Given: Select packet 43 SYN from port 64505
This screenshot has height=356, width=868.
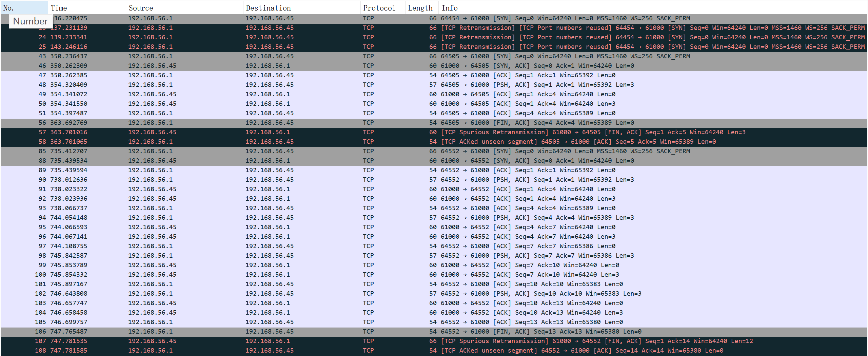Looking at the screenshot, I should (434, 56).
